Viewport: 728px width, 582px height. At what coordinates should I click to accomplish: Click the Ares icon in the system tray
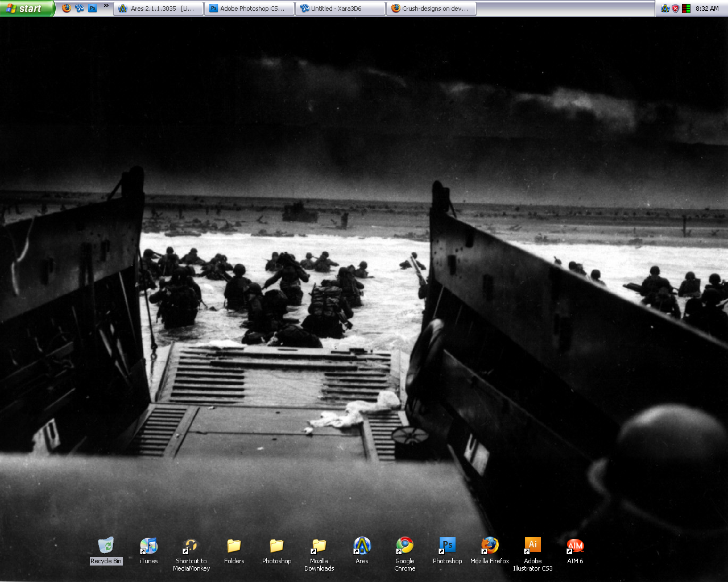(x=665, y=9)
